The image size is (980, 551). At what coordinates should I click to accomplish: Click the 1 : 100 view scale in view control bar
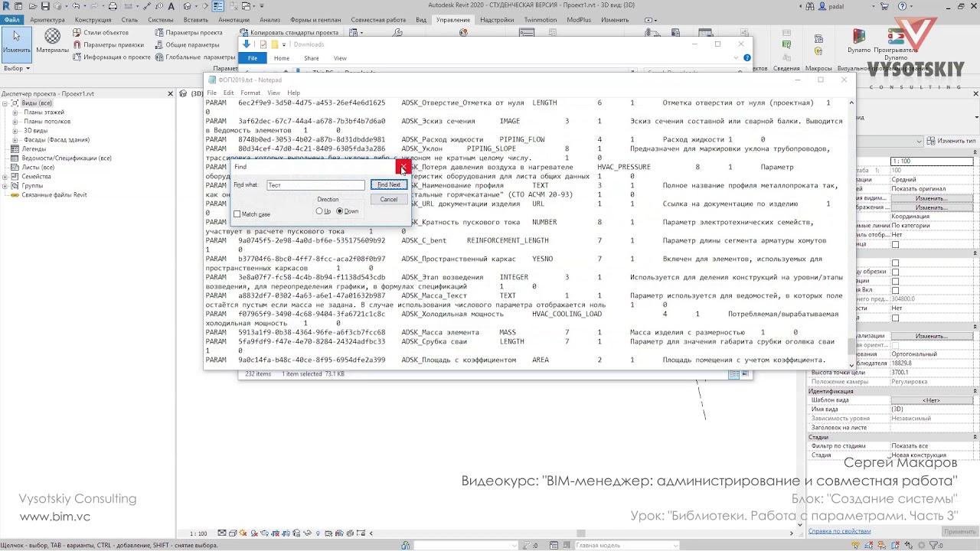point(198,533)
